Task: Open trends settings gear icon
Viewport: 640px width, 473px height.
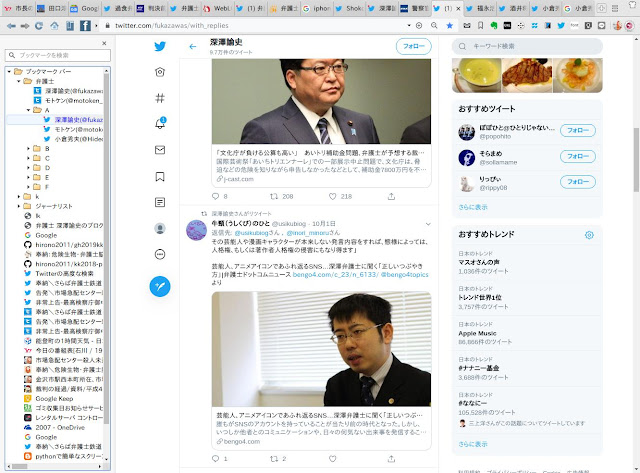Action: pyautogui.click(x=589, y=235)
